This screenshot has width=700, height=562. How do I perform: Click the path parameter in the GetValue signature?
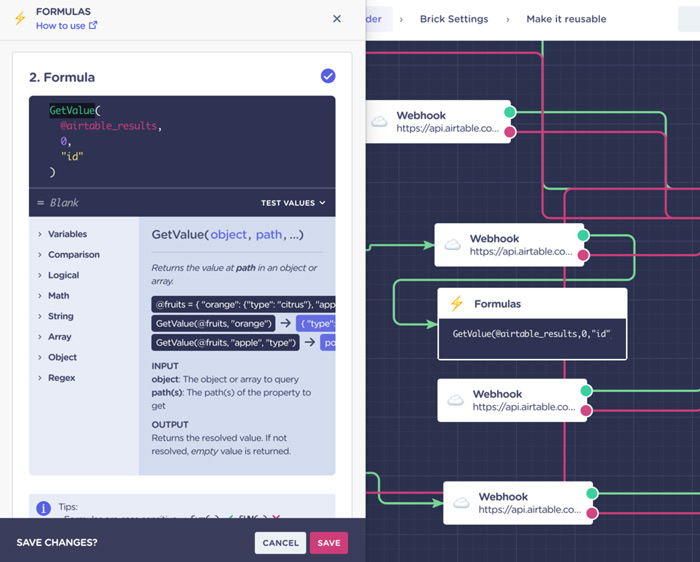269,235
